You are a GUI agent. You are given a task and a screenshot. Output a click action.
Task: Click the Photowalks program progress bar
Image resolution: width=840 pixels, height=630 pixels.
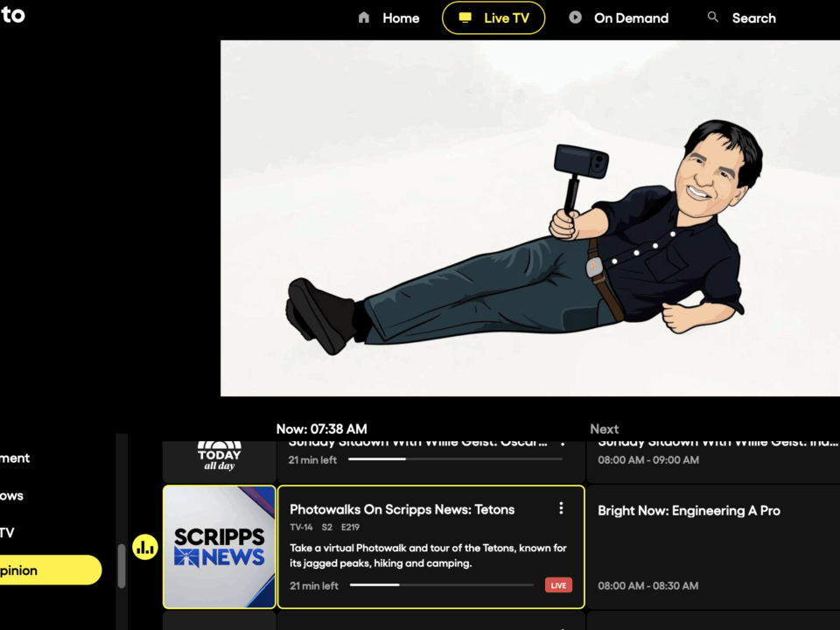(x=441, y=584)
